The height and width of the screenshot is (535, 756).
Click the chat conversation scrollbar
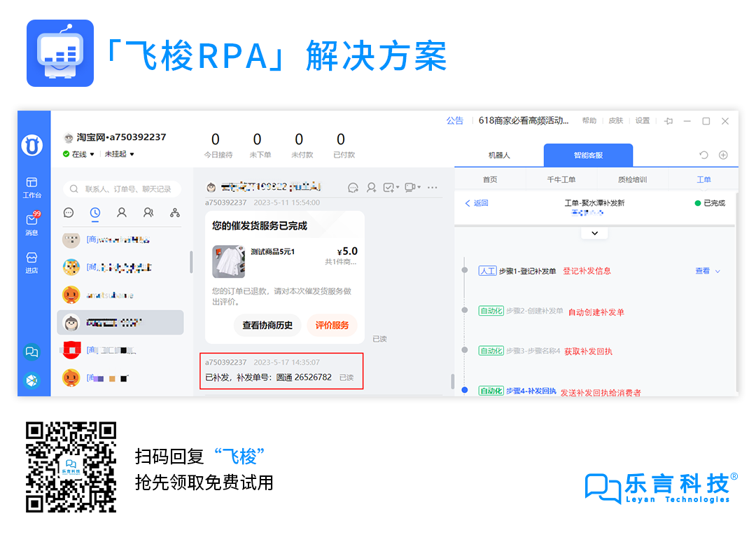(x=452, y=381)
